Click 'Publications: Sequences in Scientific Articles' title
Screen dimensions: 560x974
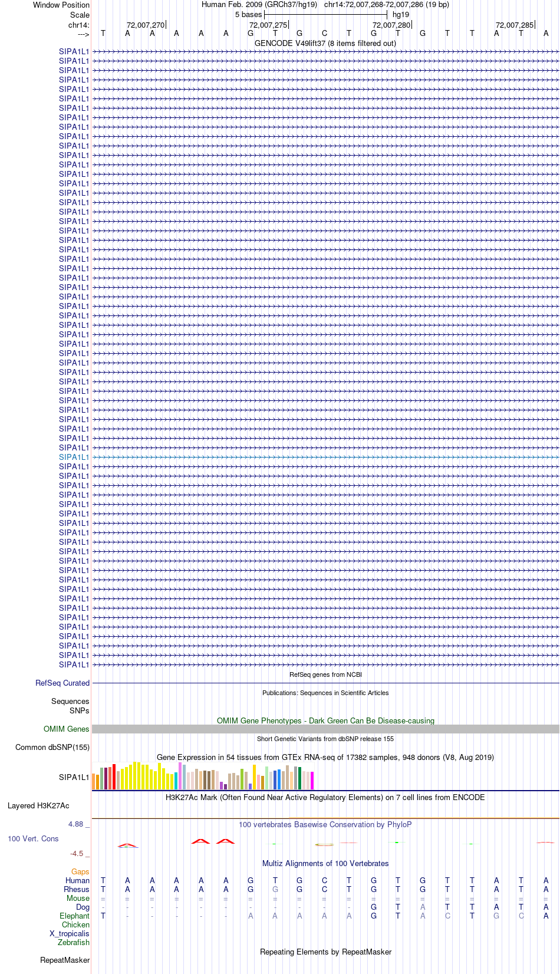325,693
